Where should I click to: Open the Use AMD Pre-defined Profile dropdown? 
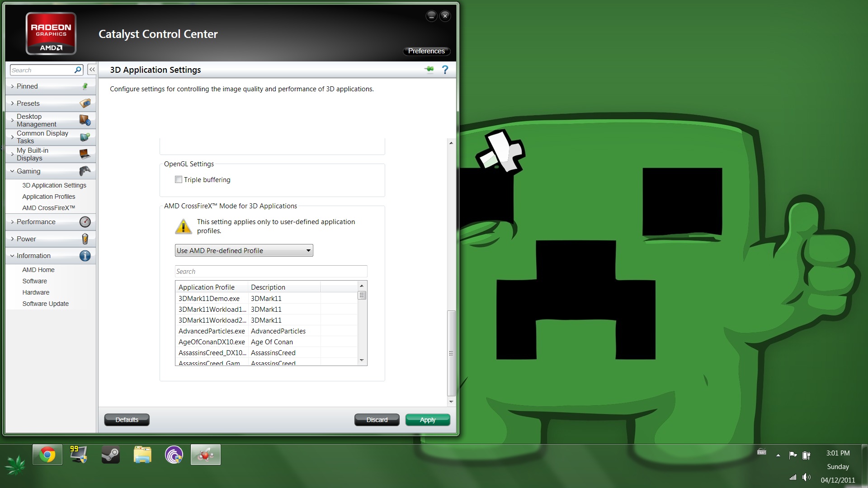click(x=244, y=251)
